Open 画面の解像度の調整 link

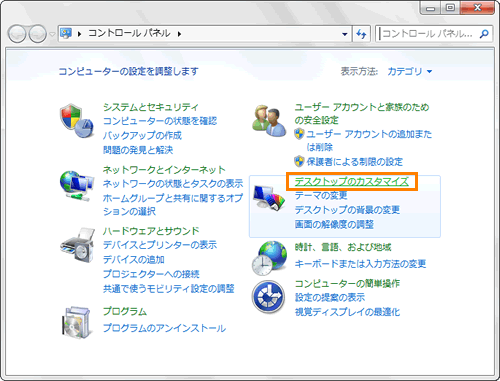[334, 224]
